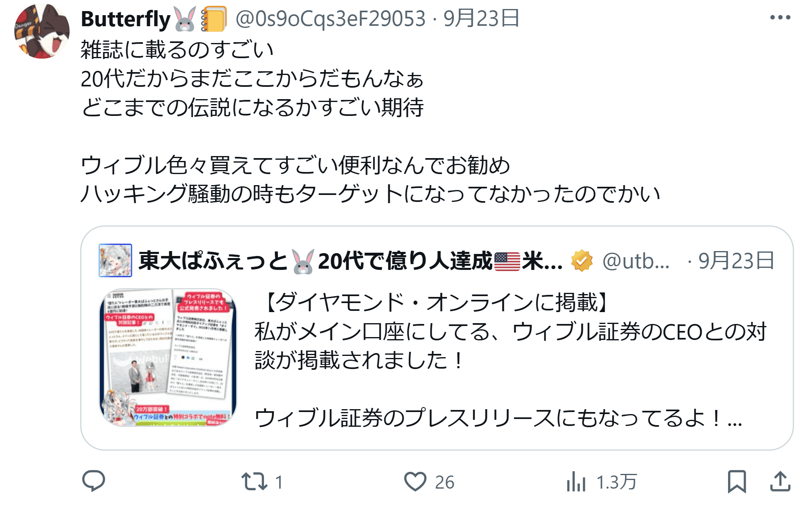Click the Butterfly display name
This screenshot has width=812, height=505.
click(x=126, y=19)
